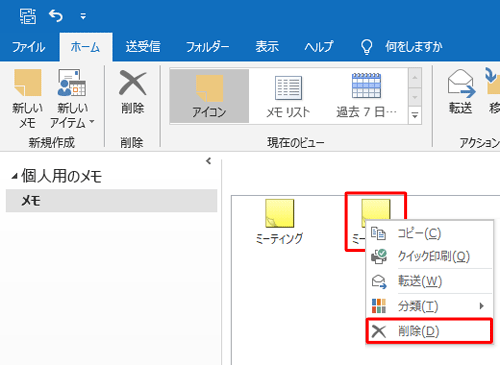Click the ribbon 削除 X button
The width and height of the screenshot is (500, 365).
point(132,92)
